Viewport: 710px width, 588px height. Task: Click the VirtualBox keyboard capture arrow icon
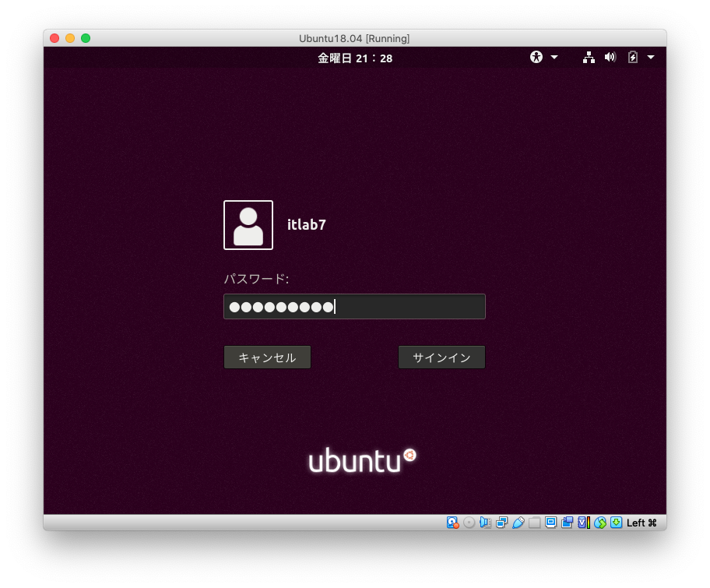pos(617,523)
